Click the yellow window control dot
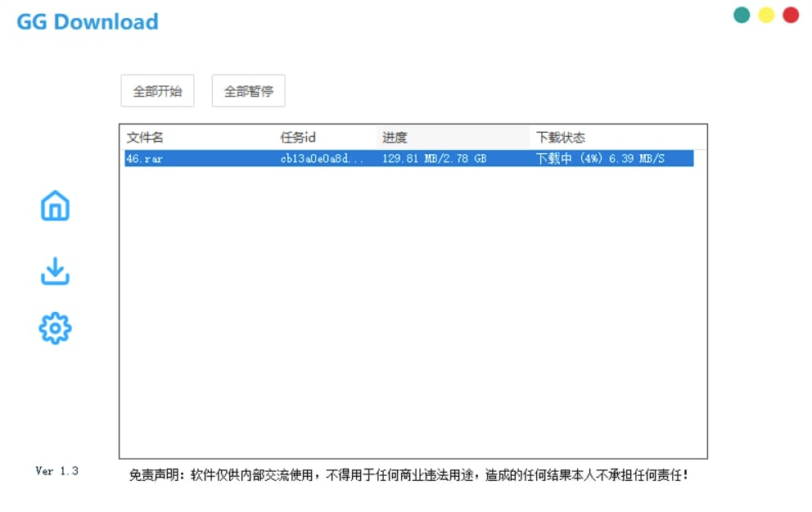The height and width of the screenshot is (512, 812). (766, 15)
